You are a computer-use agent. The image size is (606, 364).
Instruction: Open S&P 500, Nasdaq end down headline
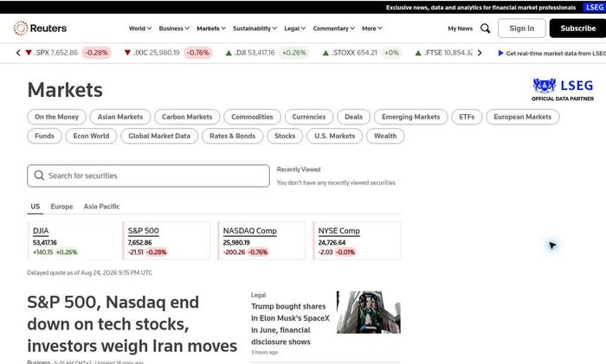click(132, 324)
